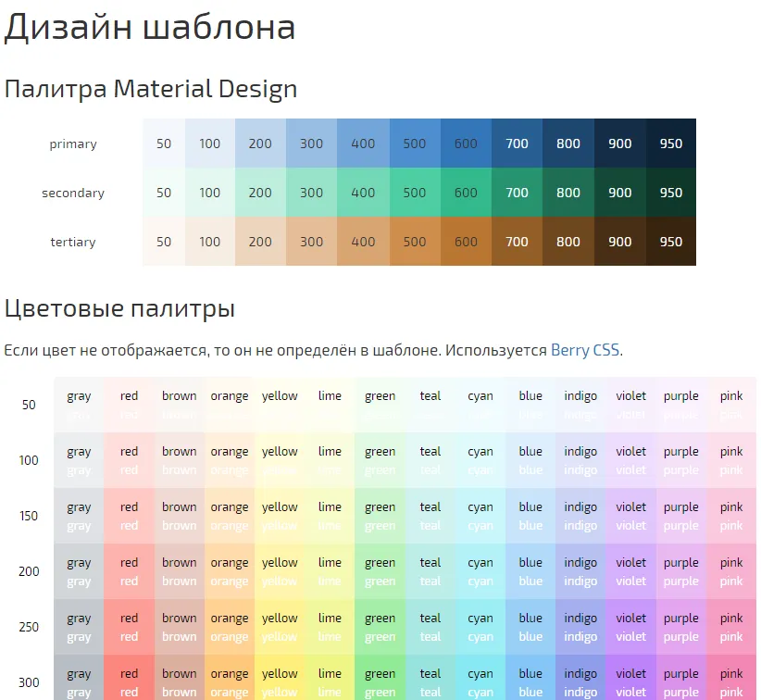Click the primary 500 color swatch
This screenshot has width=761, height=700.
415,144
